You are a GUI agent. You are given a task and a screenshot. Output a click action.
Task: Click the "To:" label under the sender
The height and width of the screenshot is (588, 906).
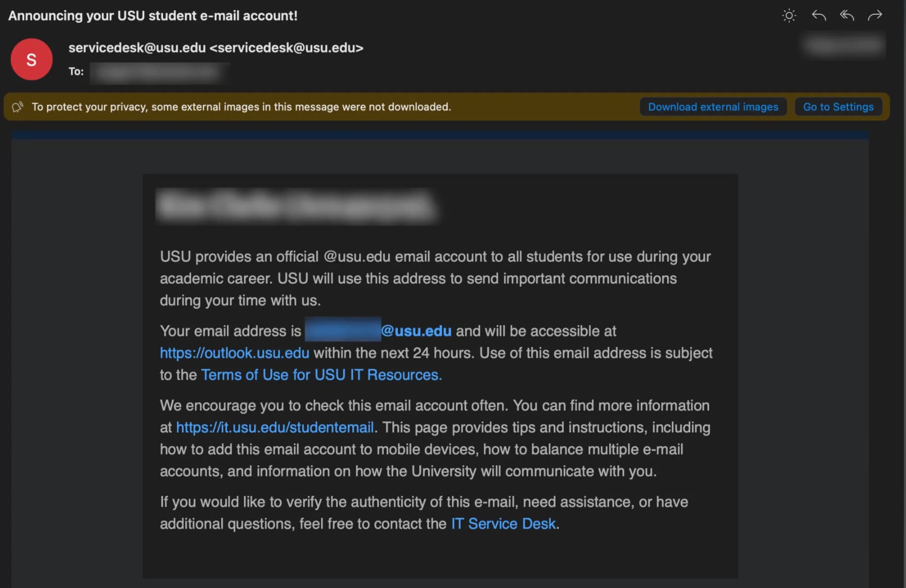point(76,72)
